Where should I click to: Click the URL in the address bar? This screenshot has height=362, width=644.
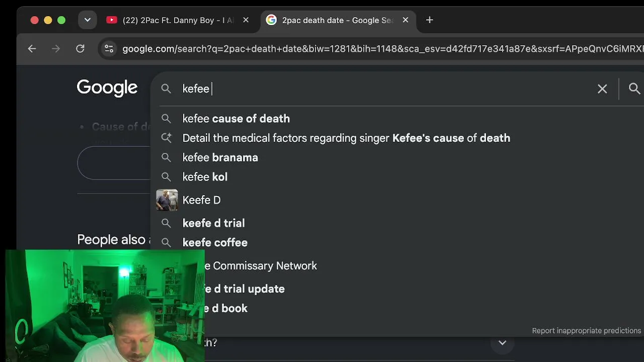pos(382,49)
